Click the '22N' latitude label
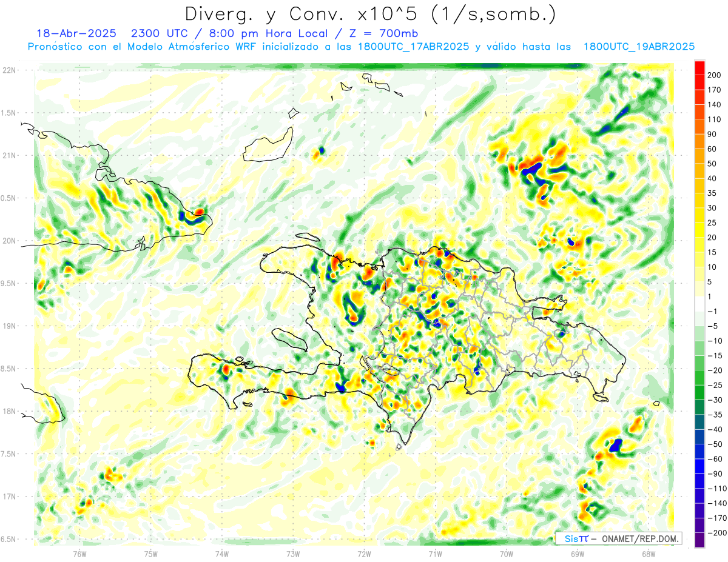This screenshot has width=728, height=562. click(9, 70)
